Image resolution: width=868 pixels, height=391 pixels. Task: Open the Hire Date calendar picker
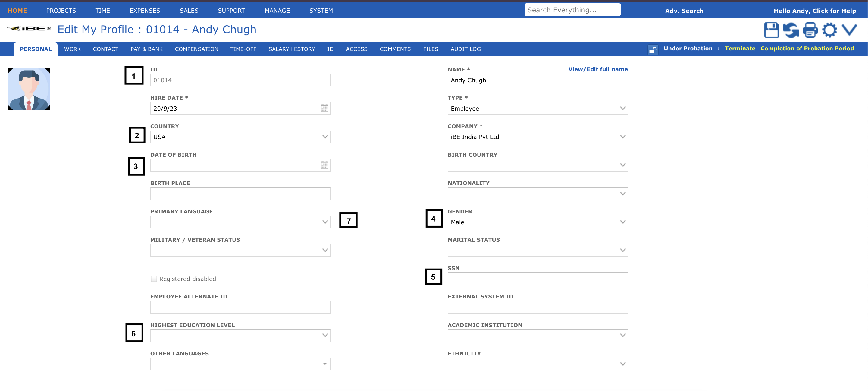tap(324, 108)
